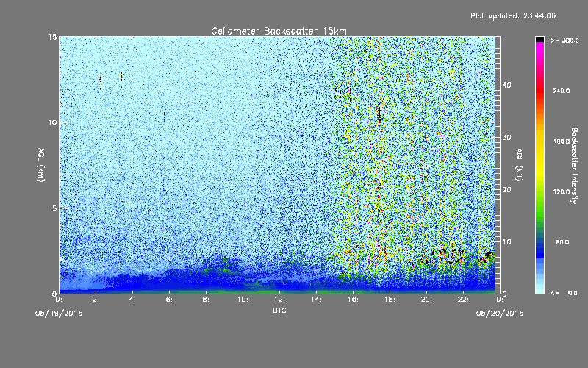588x368 pixels.
Task: Click the "0" tick on the AGL (kft) axis
Action: 504,294
